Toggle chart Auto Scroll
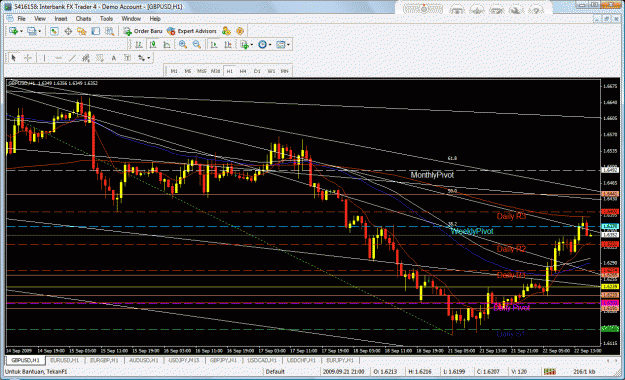Screen dimensions: 625x380 tap(214, 45)
